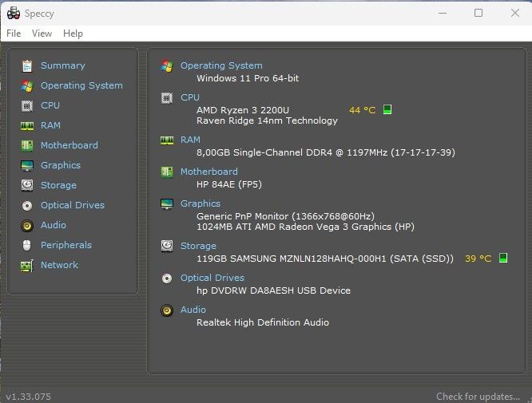
Task: Show Motherboard details from sidebar
Action: 69,145
